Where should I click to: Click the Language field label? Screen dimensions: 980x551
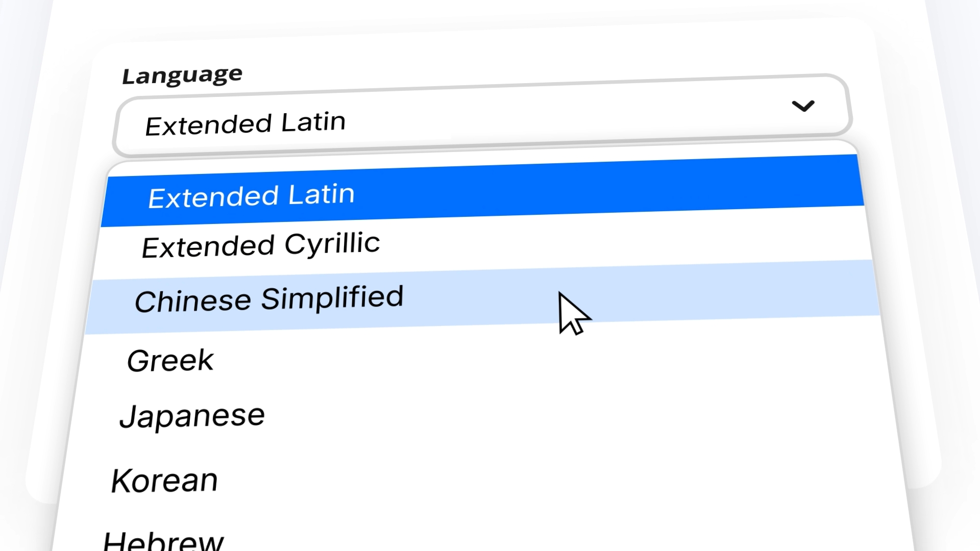[x=182, y=76]
